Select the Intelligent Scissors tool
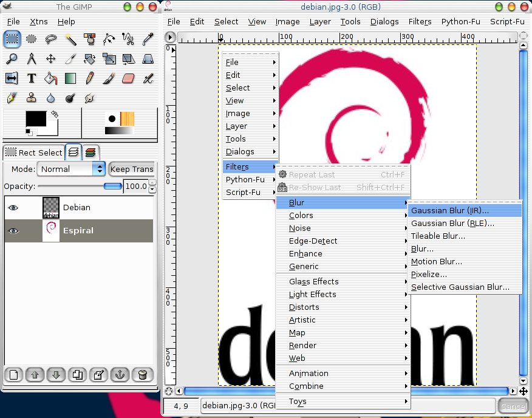532x418 pixels. pos(128,39)
